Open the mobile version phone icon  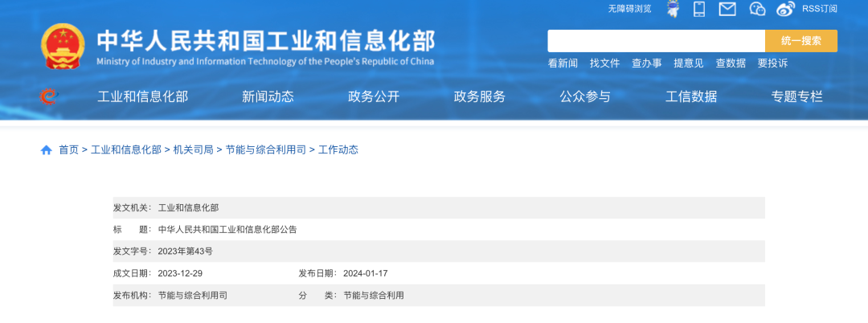[x=699, y=9]
